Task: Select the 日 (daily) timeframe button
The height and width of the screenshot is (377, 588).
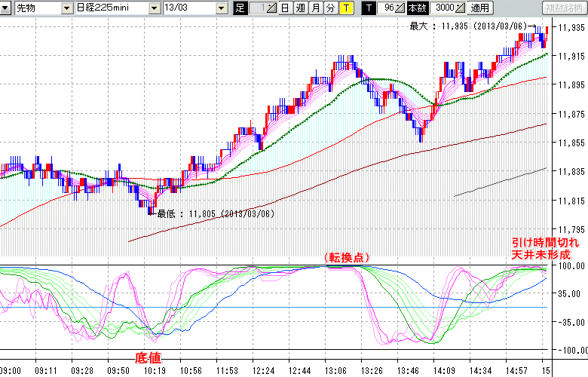Action: pyautogui.click(x=285, y=8)
